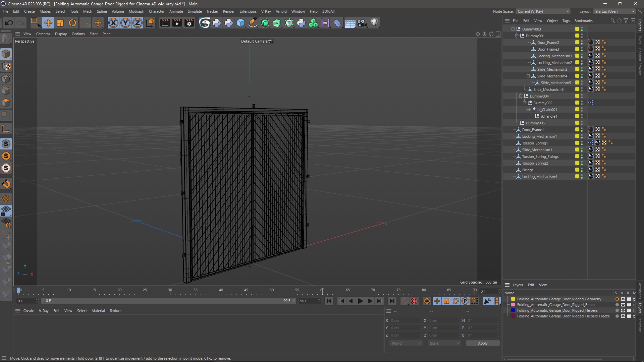This screenshot has width=644, height=362.
Task: Click Door_Frame1 layer color swatch
Action: point(577,129)
